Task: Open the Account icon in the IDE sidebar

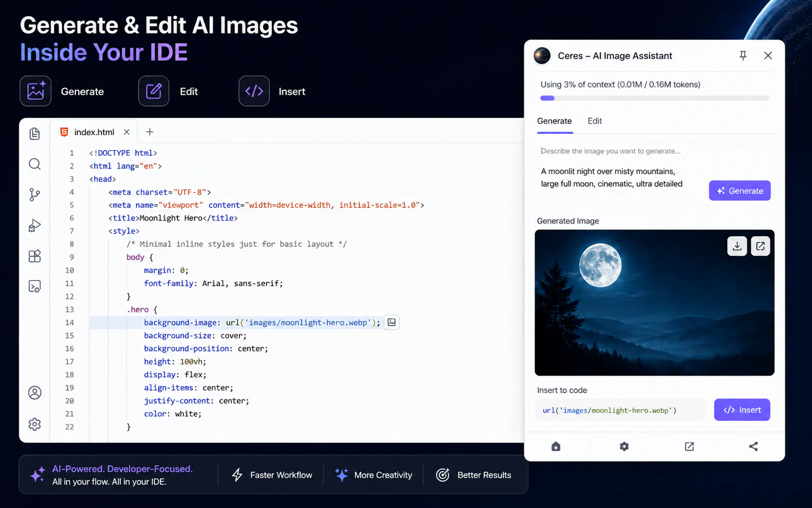Action: point(35,393)
